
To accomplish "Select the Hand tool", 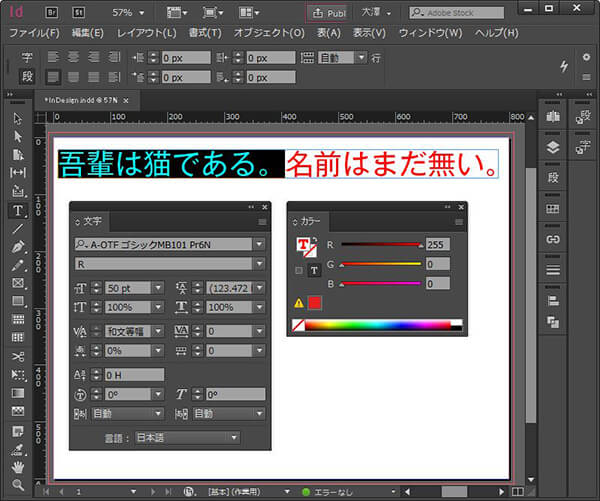I will pos(18,467).
